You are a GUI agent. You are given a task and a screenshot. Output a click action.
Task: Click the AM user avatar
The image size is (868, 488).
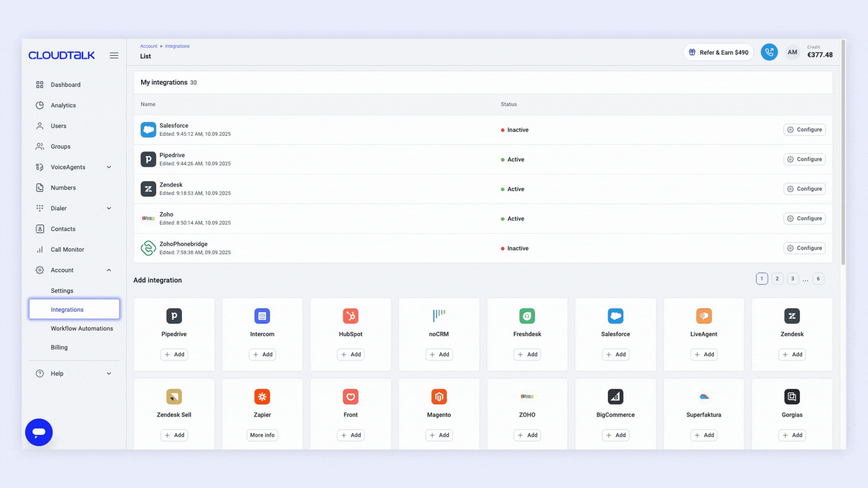(x=792, y=52)
